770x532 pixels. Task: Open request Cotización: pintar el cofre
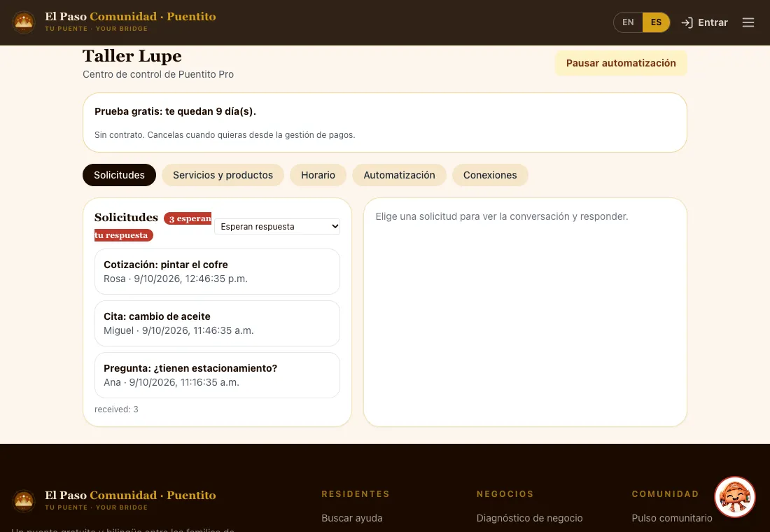[x=217, y=272]
